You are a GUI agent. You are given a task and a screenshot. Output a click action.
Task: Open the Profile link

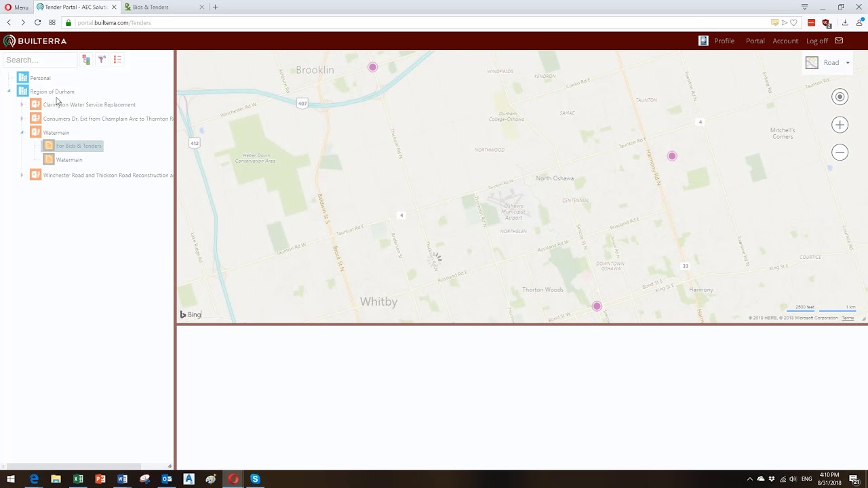pos(724,41)
